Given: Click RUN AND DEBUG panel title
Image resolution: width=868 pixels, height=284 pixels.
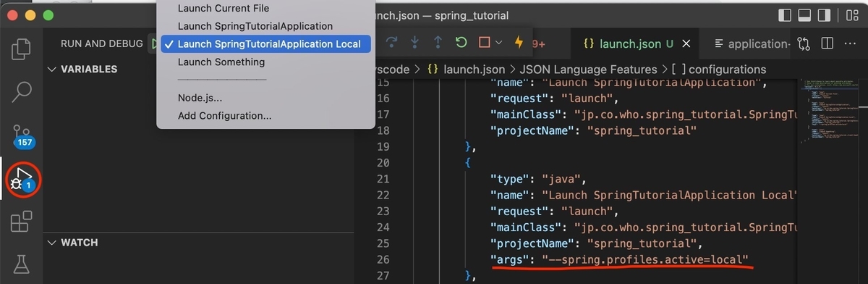Looking at the screenshot, I should click(101, 43).
